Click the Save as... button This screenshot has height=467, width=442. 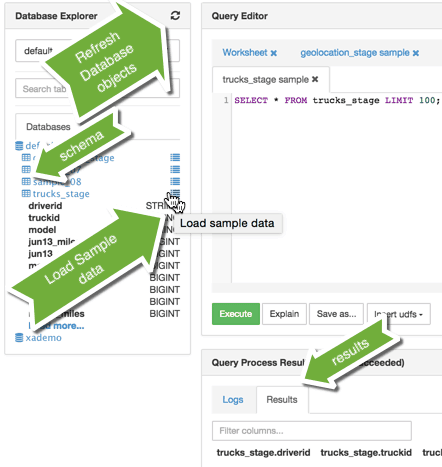pos(336,314)
